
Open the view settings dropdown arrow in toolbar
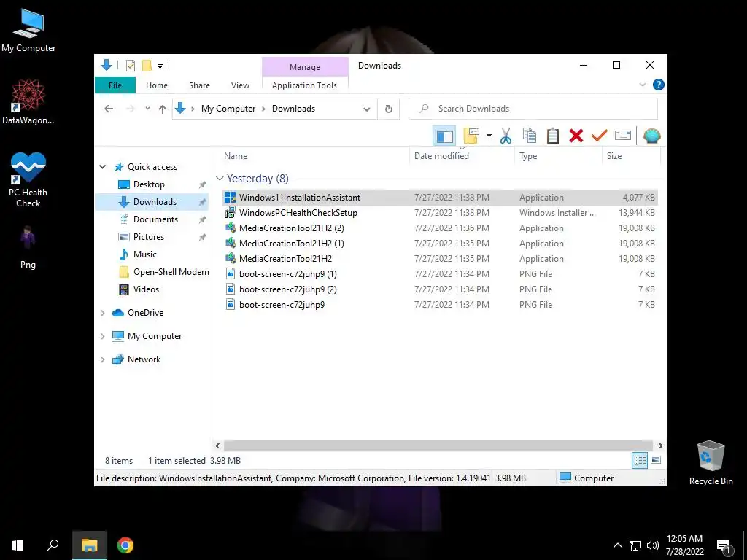[x=489, y=136]
